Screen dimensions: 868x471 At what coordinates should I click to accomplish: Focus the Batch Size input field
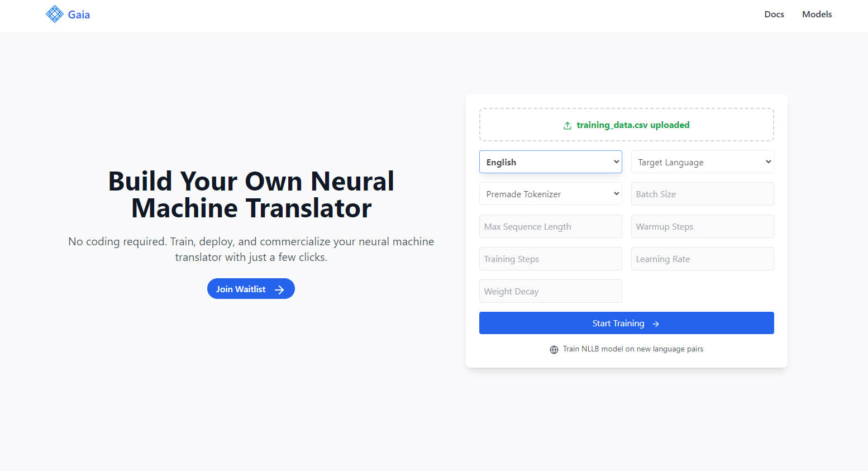click(x=702, y=194)
